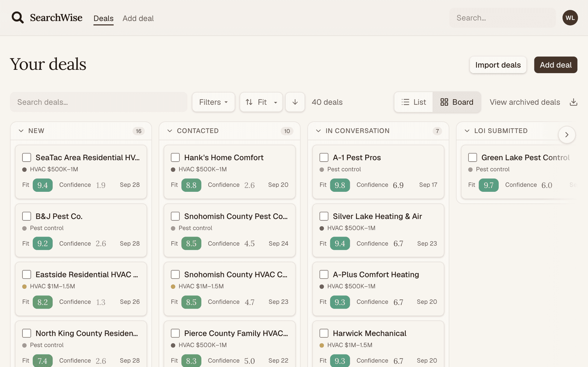588x367 pixels.
Task: Select the SeaTac Area Residential HV... checkbox
Action: click(26, 158)
